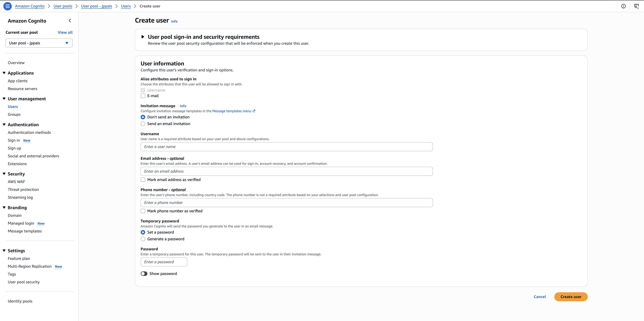Screen dimensions: 644x321
Task: Collapse the Security sidebar section
Action: pos(4,174)
